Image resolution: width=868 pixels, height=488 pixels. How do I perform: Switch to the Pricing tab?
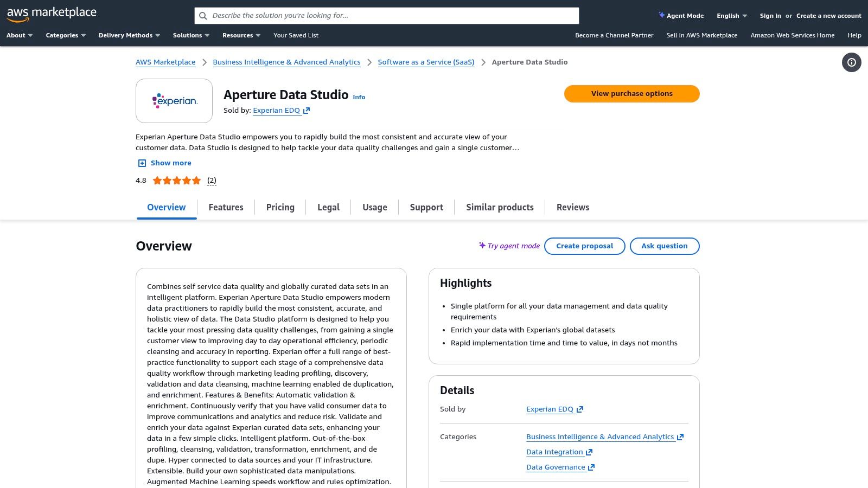[x=280, y=207]
